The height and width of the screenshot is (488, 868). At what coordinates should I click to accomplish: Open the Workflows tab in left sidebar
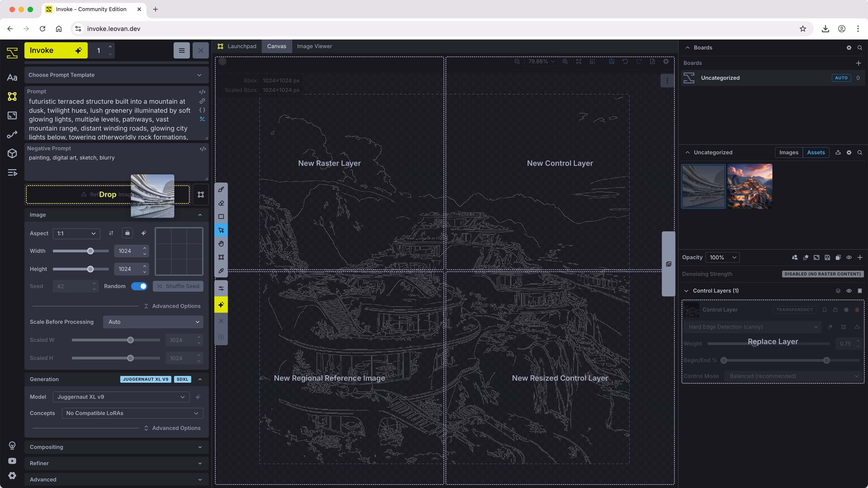pyautogui.click(x=12, y=135)
